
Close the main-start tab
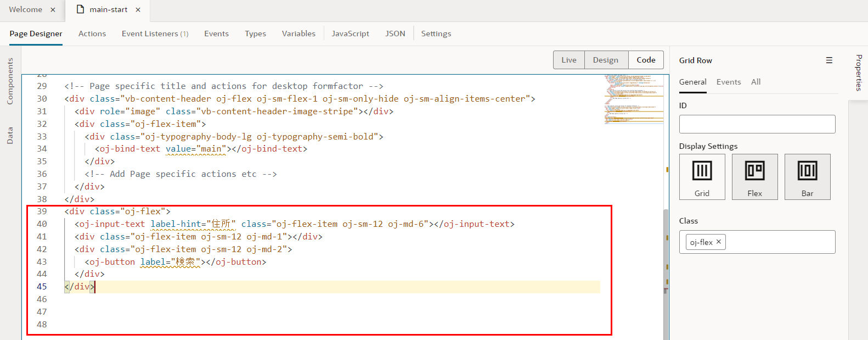(x=138, y=10)
